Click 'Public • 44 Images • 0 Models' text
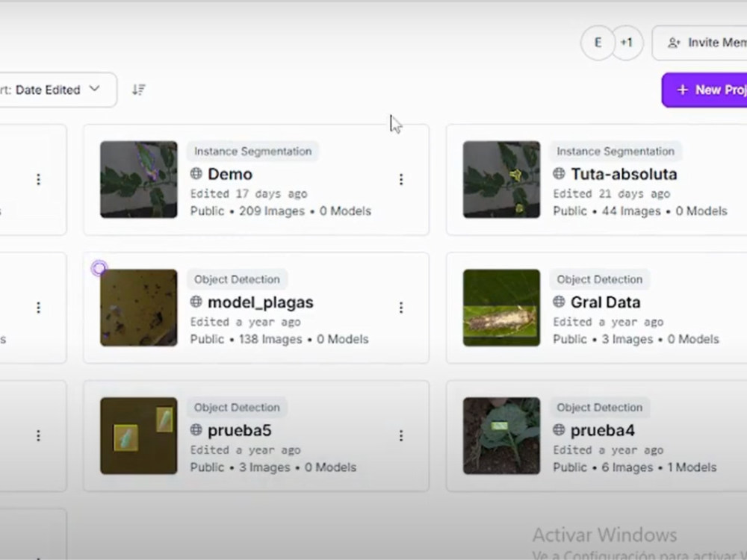Screen dimensions: 747x560 [640, 211]
